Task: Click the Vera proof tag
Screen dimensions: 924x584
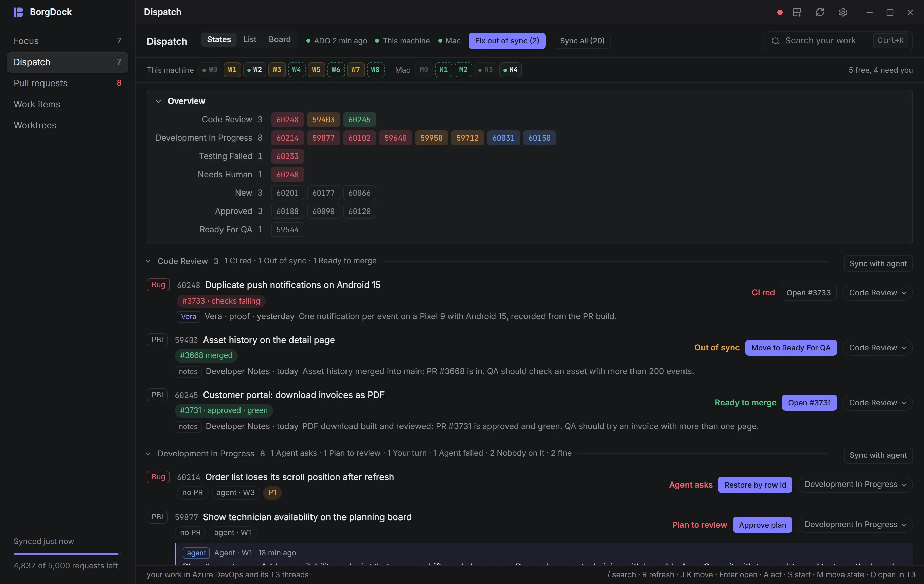Action: tap(189, 317)
